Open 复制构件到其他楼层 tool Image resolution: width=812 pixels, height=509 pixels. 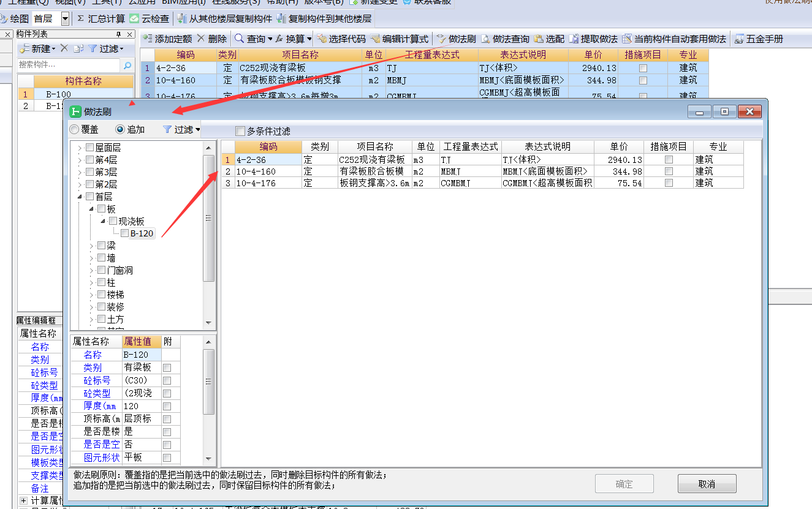coord(324,19)
